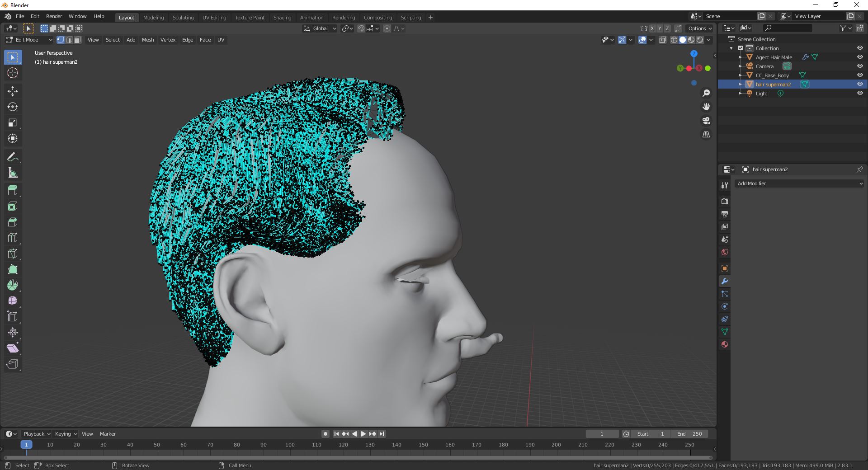Uncheck the Collection exclude checkbox
Image resolution: width=868 pixels, height=470 pixels.
[x=741, y=48]
